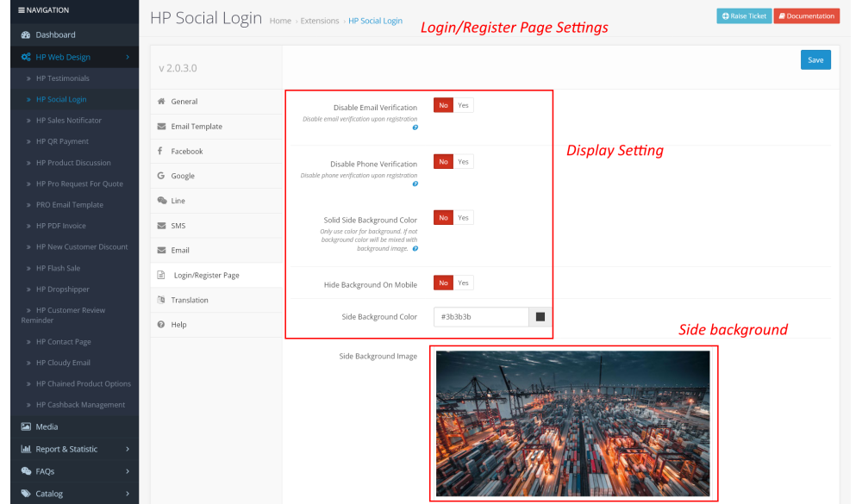Save the settings with Save button
Screen dimensions: 862x504
pyautogui.click(x=815, y=60)
